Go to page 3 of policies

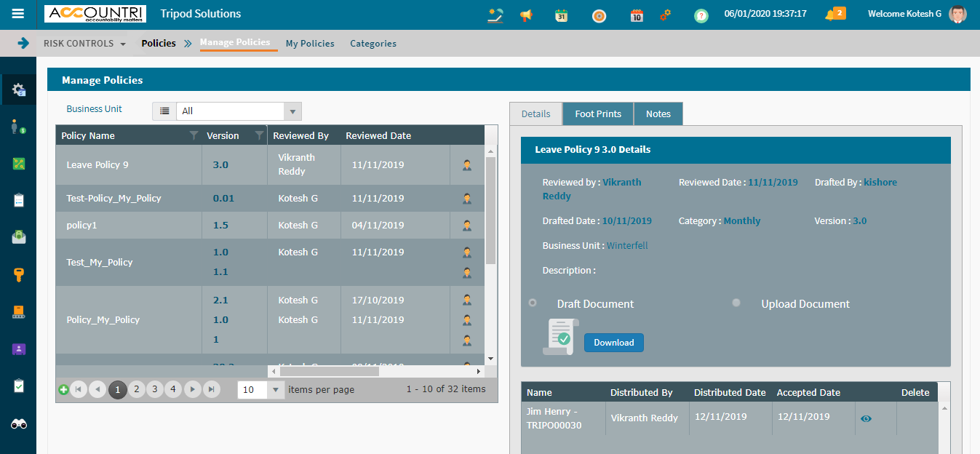[154, 390]
